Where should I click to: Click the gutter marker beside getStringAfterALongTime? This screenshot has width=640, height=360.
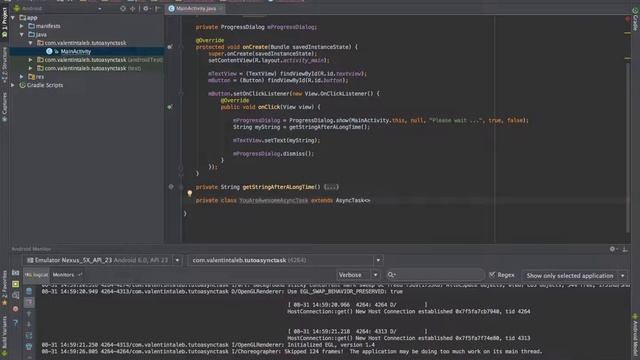tap(171, 187)
